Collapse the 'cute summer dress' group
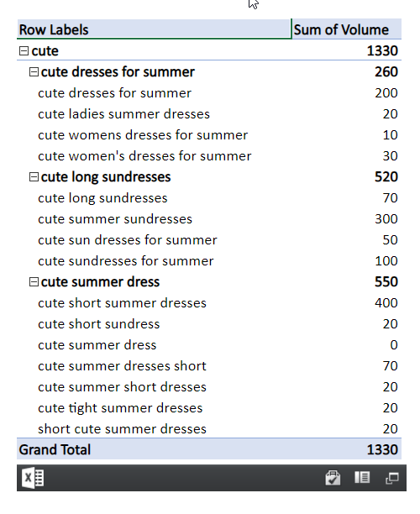Image resolution: width=420 pixels, height=514 pixels. coord(34,282)
